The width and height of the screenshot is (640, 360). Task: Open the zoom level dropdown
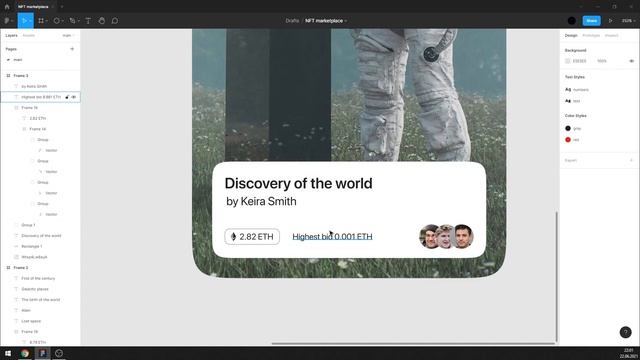pyautogui.click(x=629, y=20)
